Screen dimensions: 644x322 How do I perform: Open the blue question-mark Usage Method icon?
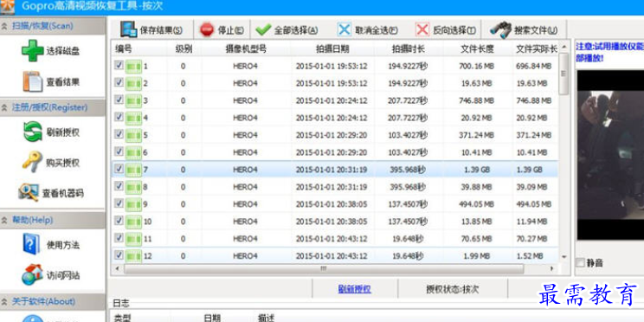32,244
